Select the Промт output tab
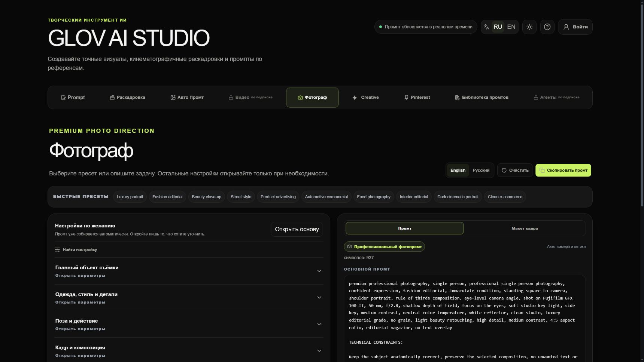644x362 pixels. click(x=405, y=228)
